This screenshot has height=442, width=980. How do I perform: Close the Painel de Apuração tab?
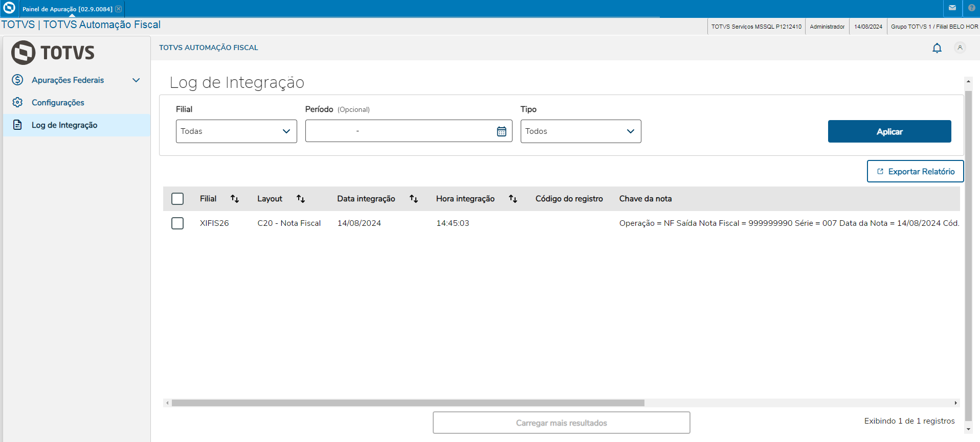[119, 9]
